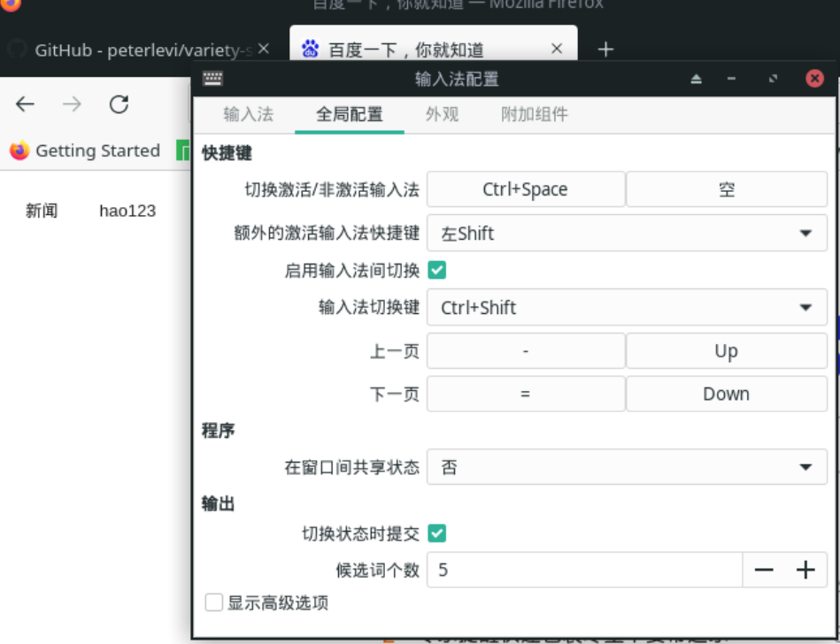The width and height of the screenshot is (840, 644).
Task: Click the Baidu paw favicon on the tab
Action: point(310,50)
